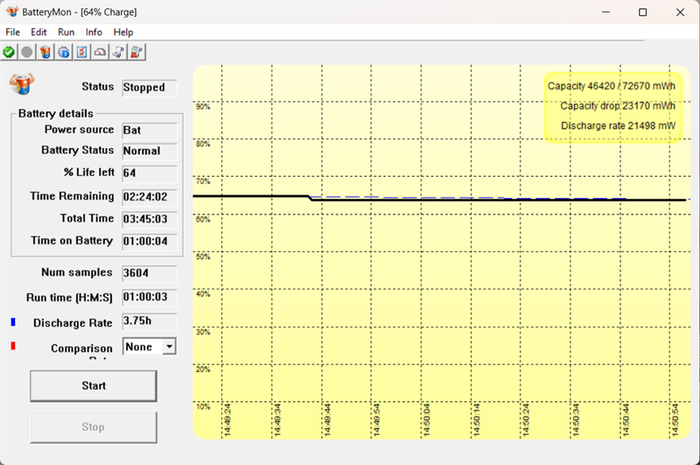The image size is (700, 465).
Task: Click the 90% axis label on the graph
Action: click(x=203, y=107)
